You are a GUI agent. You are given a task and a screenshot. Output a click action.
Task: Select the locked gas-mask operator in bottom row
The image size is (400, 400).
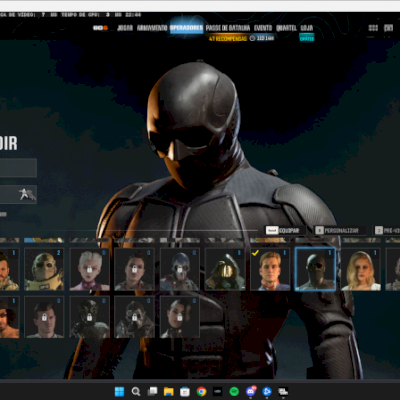pos(134,317)
